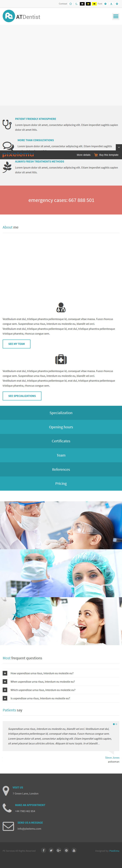122x868 pixels.
Task: Open the Opening hours tab
Action: (x=61, y=427)
